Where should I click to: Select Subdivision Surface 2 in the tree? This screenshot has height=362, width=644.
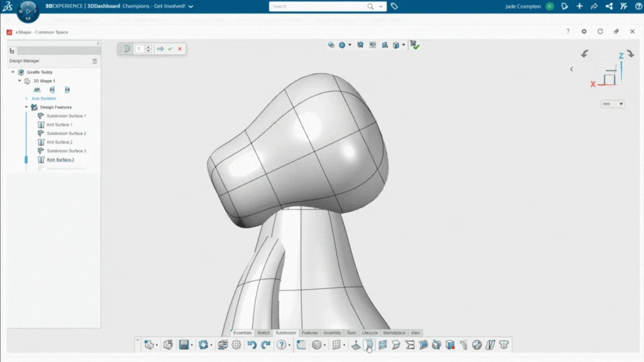(66, 133)
